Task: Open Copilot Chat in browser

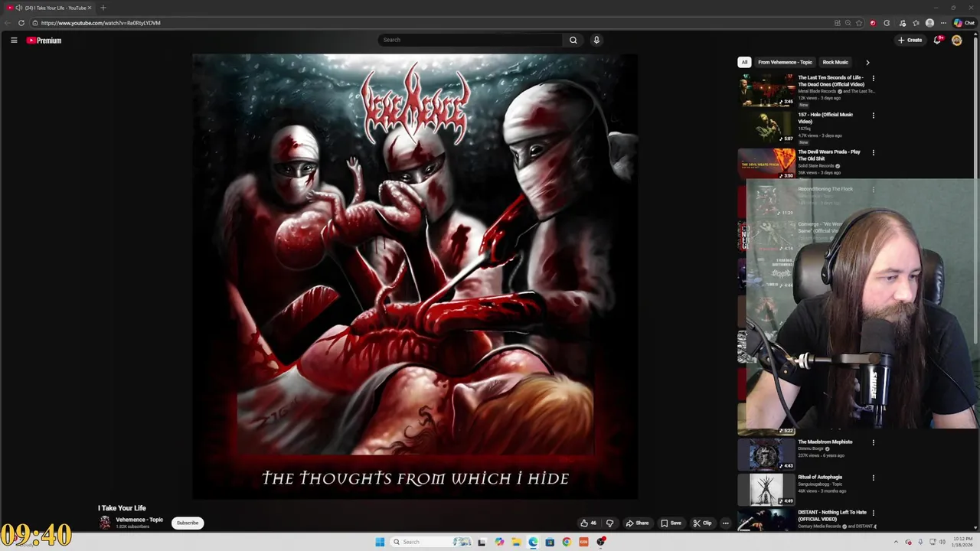Action: pos(964,23)
